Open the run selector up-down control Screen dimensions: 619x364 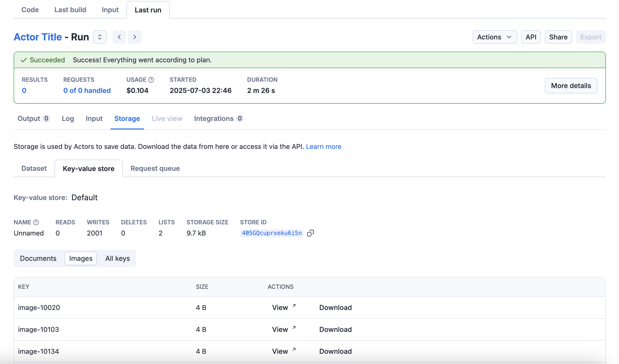point(100,37)
